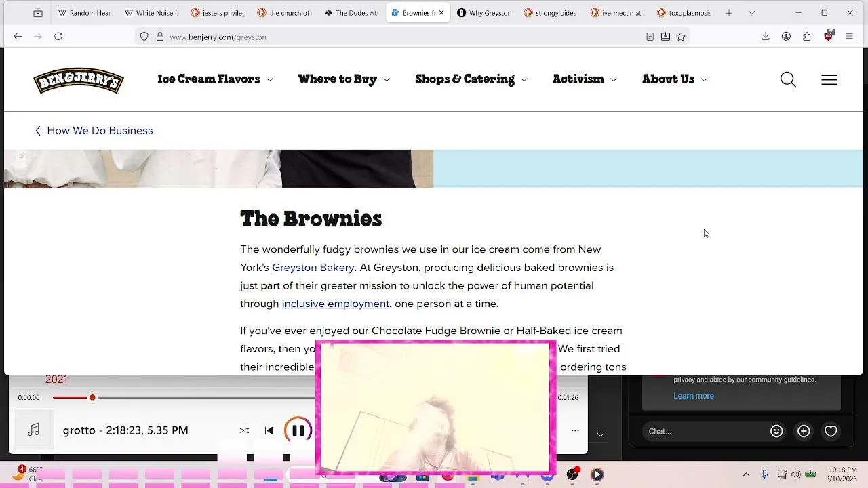Skip to previous track
The height and width of the screenshot is (488, 868).
[x=269, y=430]
